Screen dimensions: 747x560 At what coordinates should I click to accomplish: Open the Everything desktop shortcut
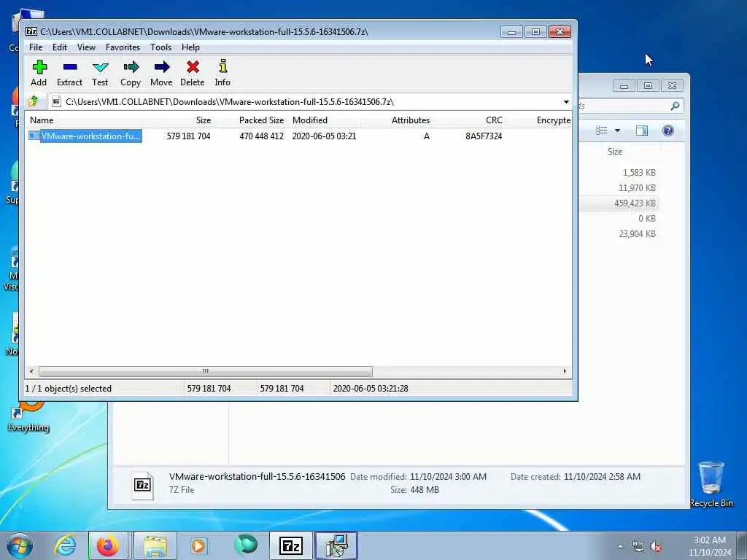(x=28, y=416)
